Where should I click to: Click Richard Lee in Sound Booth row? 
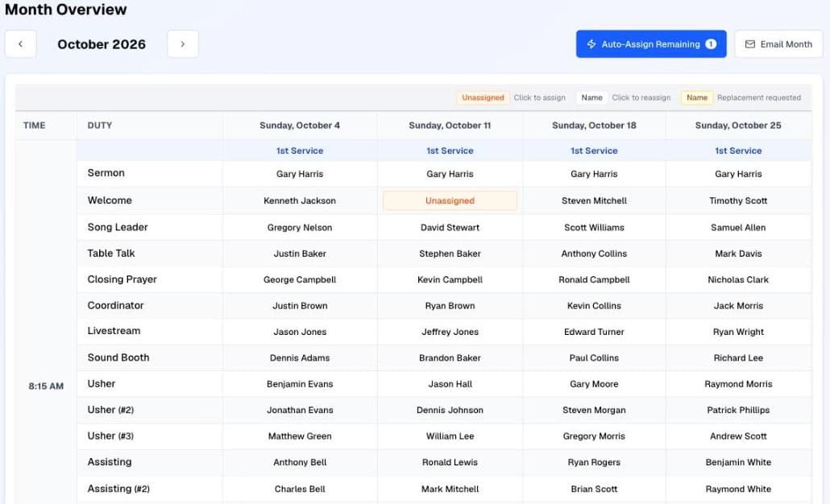click(x=738, y=358)
